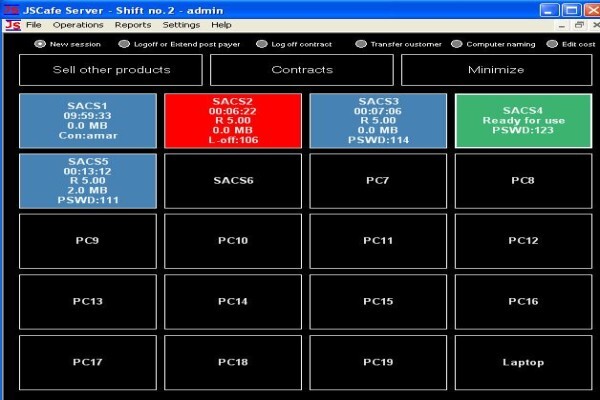Select the PC11 computer tile
The height and width of the screenshot is (400, 600).
378,241
